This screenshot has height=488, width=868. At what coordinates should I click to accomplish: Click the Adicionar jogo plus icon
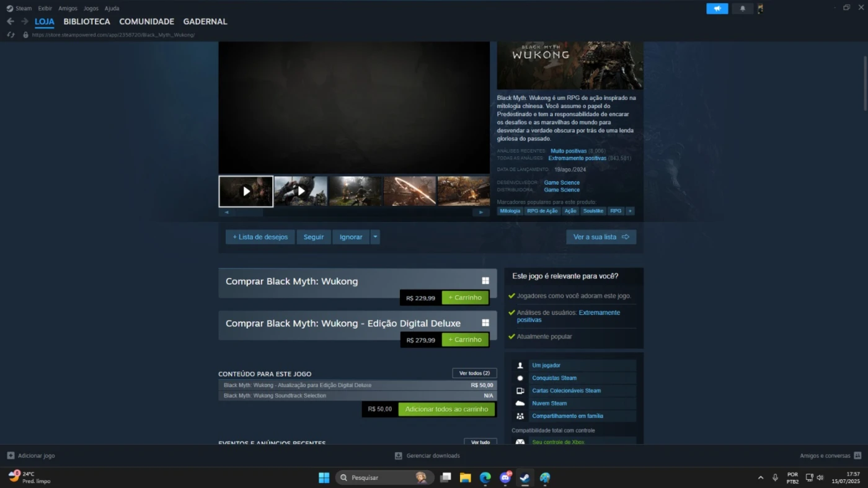(x=11, y=456)
